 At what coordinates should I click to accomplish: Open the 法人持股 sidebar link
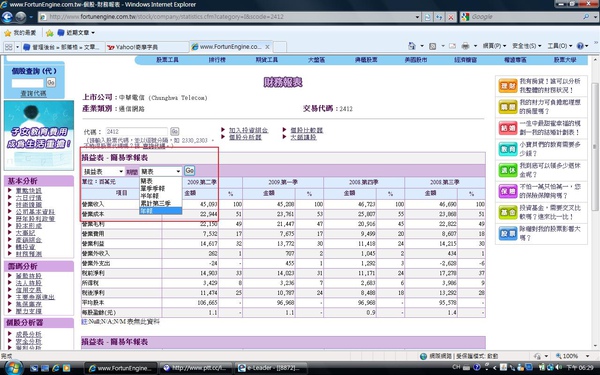click(x=29, y=283)
